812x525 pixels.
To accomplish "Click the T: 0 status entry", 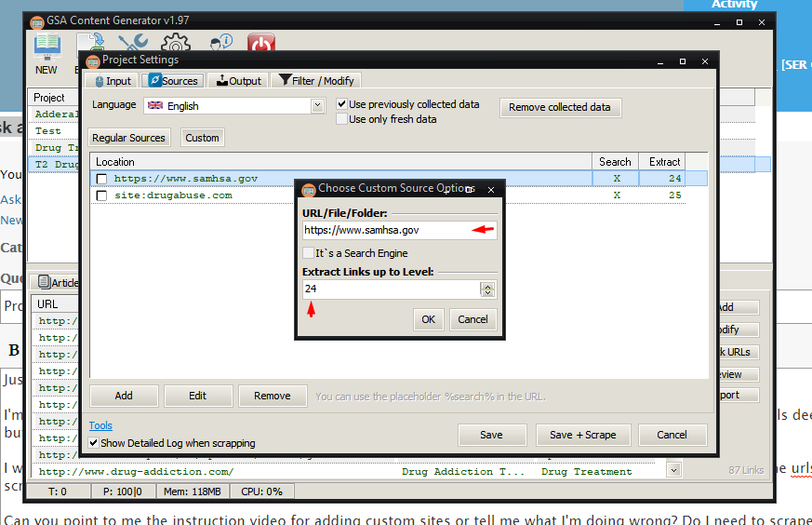I will [58, 491].
